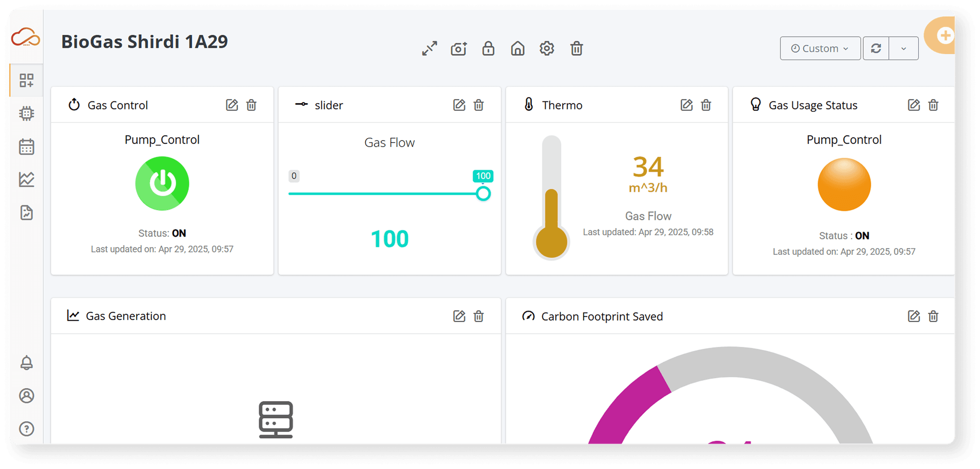Click the Gas Flow slider handle
This screenshot has width=980, height=469.
tap(483, 194)
